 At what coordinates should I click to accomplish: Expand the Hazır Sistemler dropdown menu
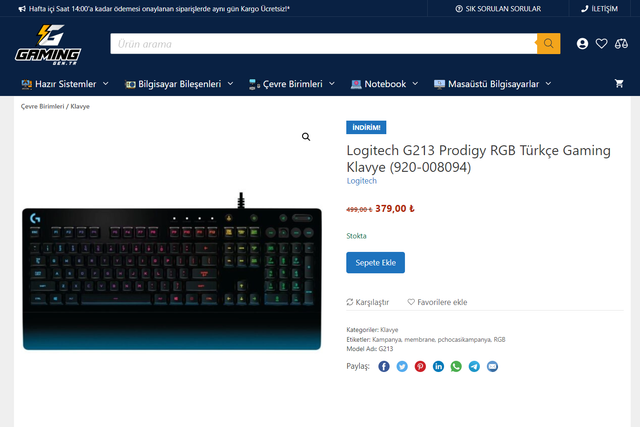pyautogui.click(x=65, y=84)
